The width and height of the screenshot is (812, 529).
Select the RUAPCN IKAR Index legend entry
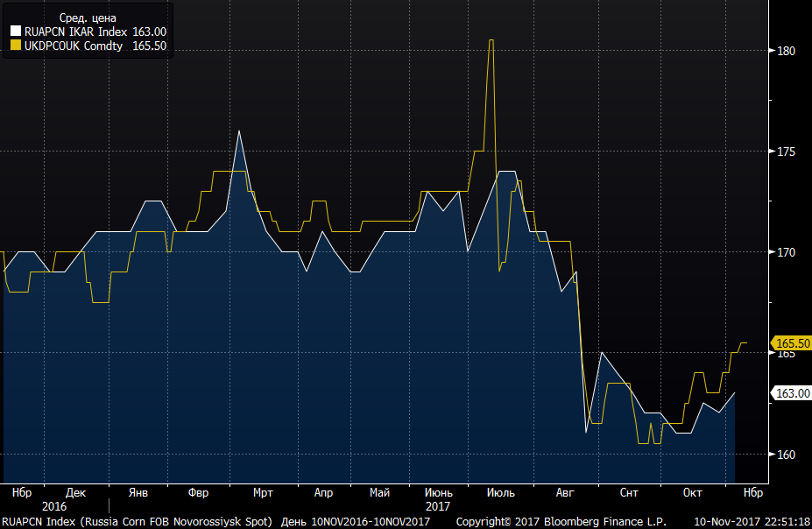click(88, 32)
